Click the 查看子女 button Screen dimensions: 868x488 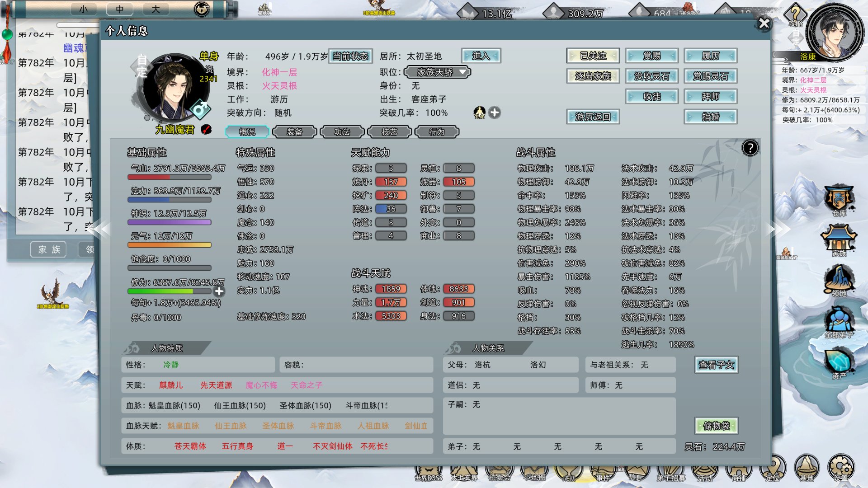[717, 365]
